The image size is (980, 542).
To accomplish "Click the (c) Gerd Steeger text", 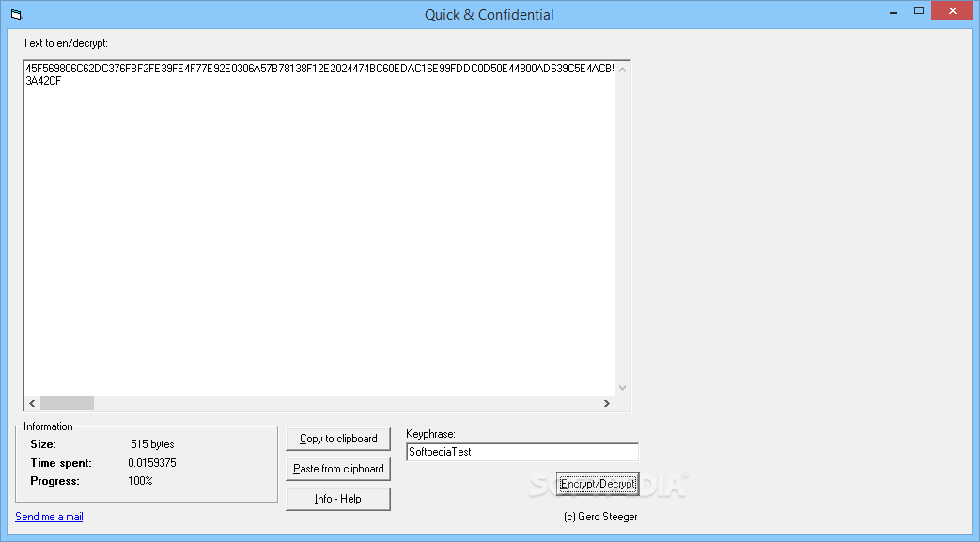I will (x=600, y=517).
